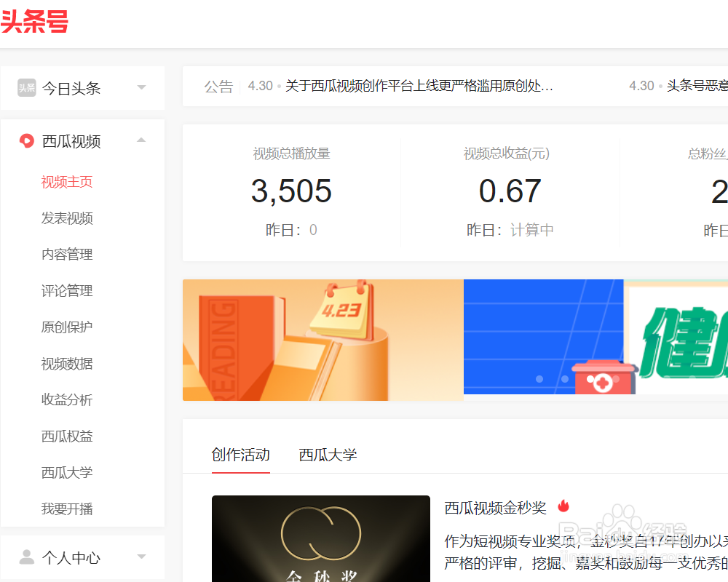
Task: Click the 西瓜视频金秒奖 title link
Action: pos(495,507)
